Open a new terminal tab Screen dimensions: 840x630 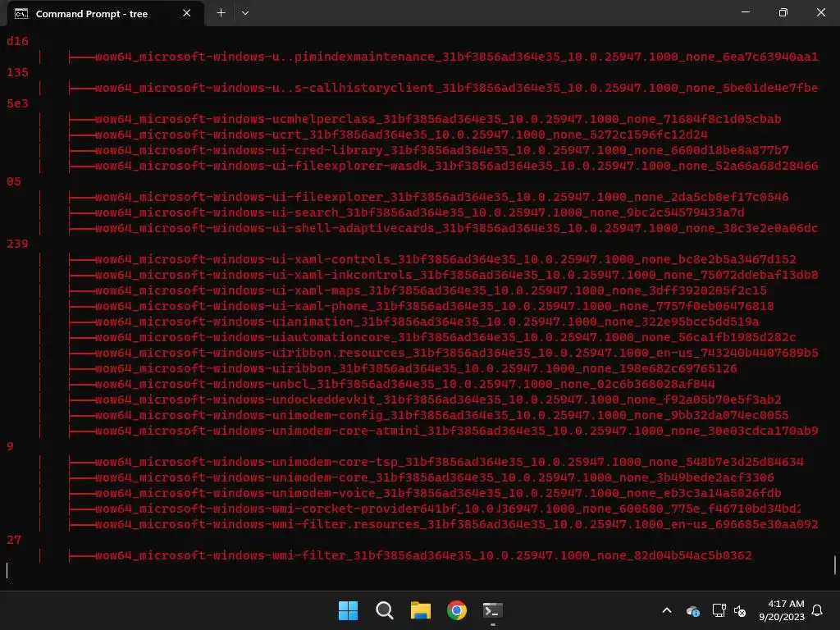[221, 13]
